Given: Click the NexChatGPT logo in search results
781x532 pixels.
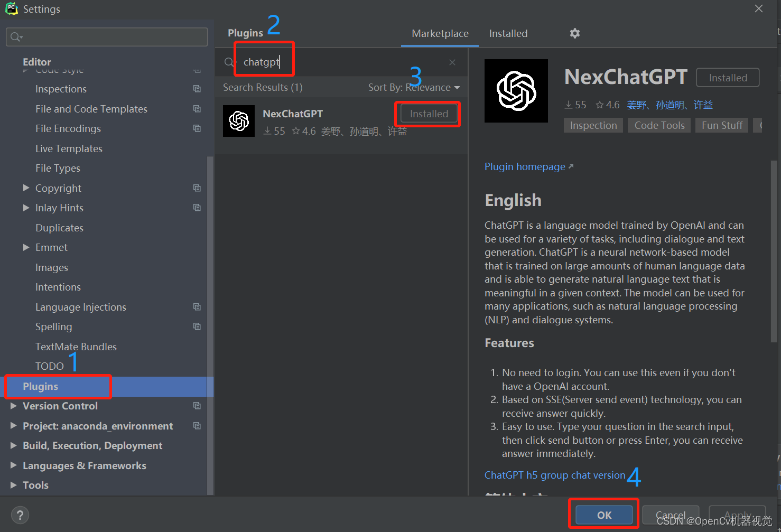Looking at the screenshot, I should pyautogui.click(x=239, y=121).
